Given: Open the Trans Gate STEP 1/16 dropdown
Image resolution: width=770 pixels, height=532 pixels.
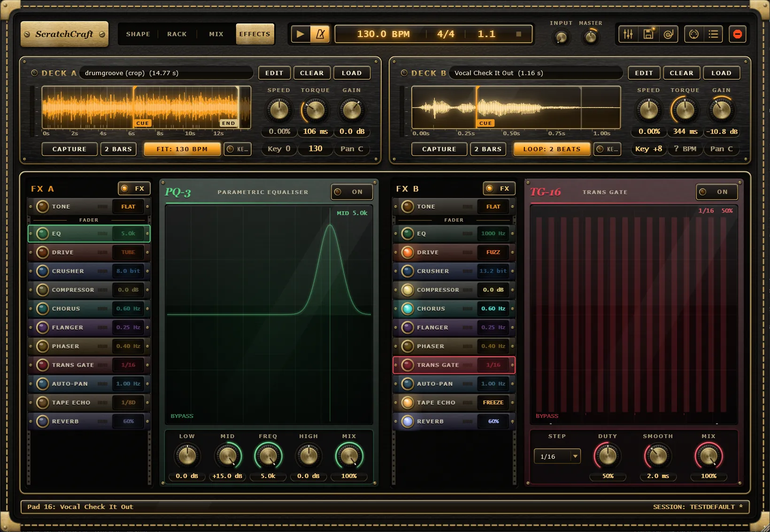Looking at the screenshot, I should [557, 456].
